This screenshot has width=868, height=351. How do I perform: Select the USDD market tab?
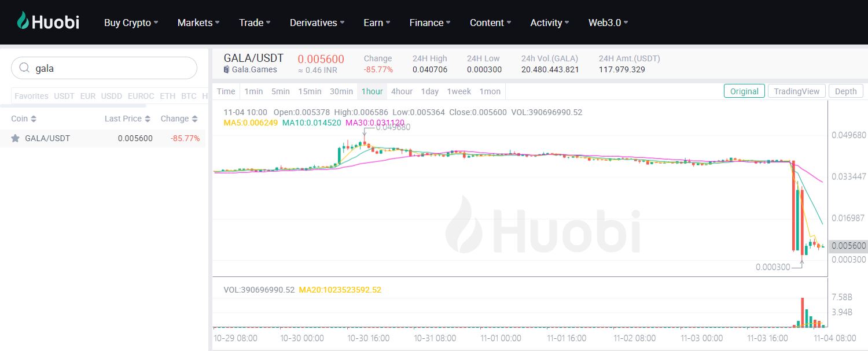[x=112, y=96]
